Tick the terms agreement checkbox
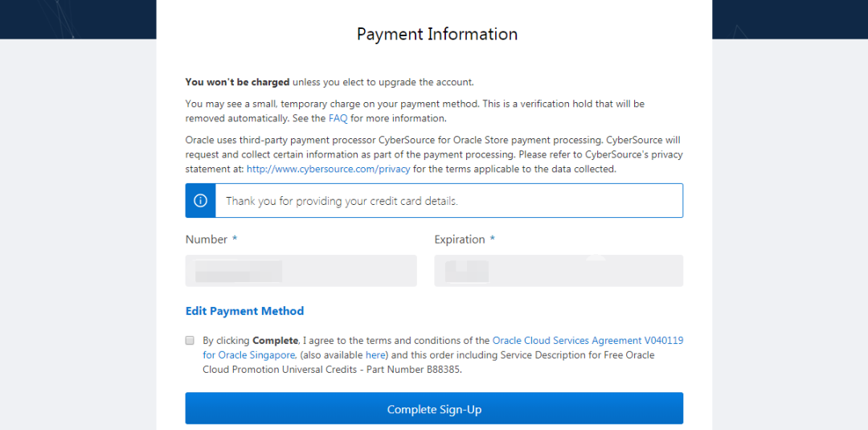Viewport: 868px width, 430px height. click(x=190, y=340)
